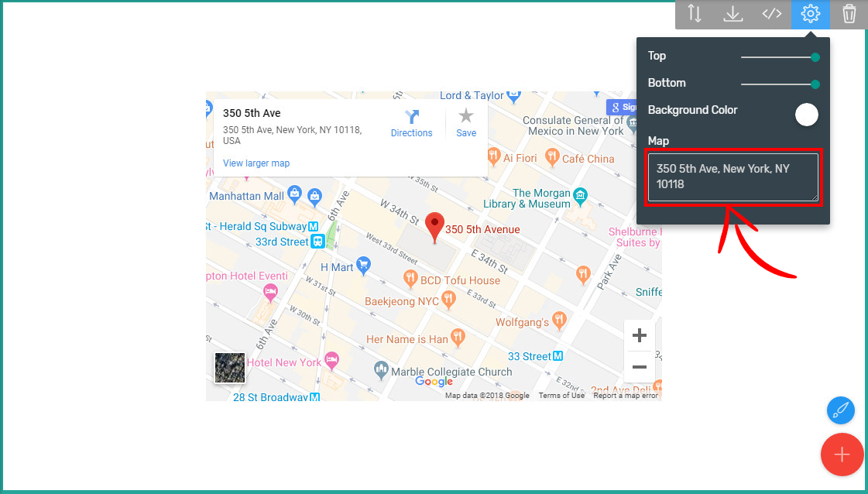Screen dimensions: 868x494
Task: Open the Terms of Use link
Action: (561, 395)
